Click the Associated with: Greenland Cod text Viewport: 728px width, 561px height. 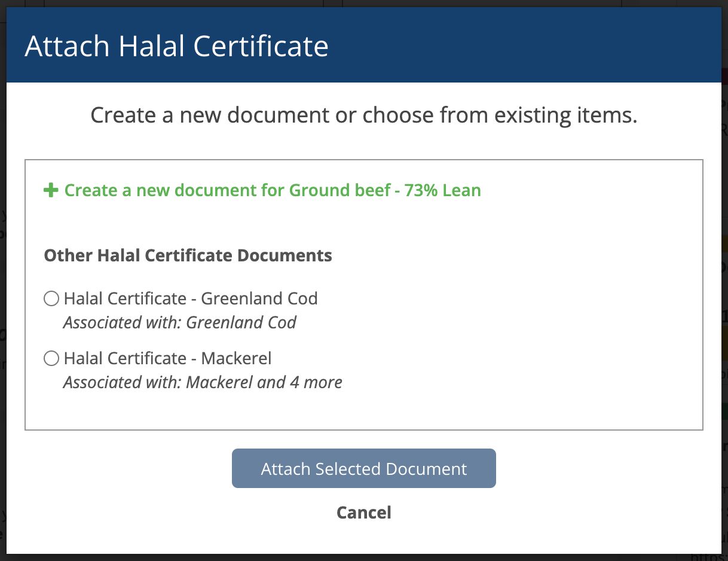pos(180,323)
